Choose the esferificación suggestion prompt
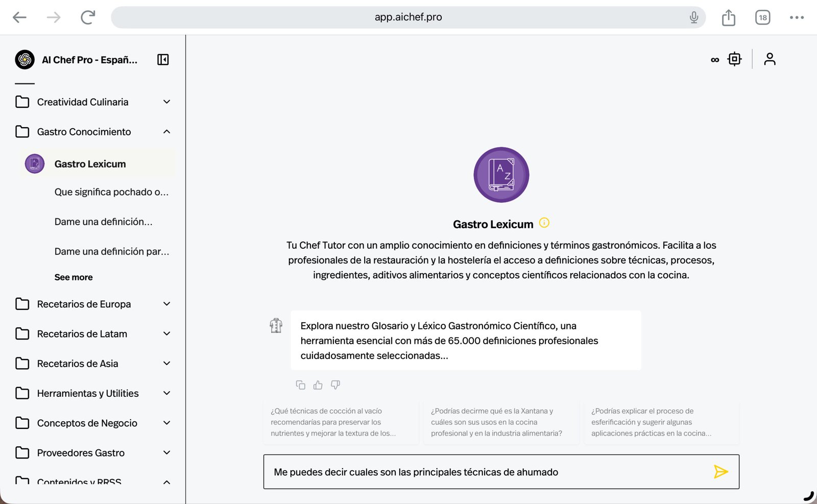 tap(662, 422)
